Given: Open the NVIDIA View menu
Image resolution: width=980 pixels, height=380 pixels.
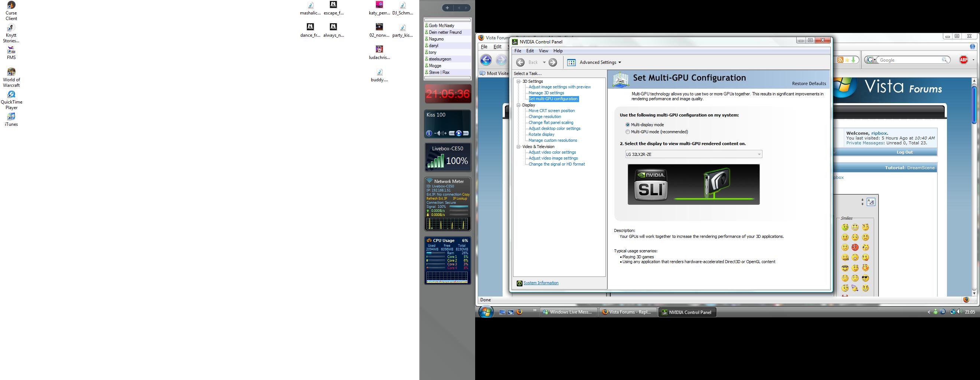Looking at the screenshot, I should pyautogui.click(x=543, y=50).
